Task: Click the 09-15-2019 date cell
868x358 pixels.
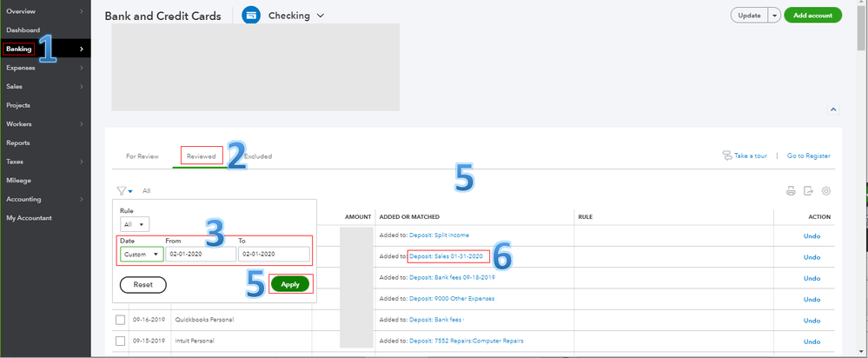Action: click(x=149, y=341)
